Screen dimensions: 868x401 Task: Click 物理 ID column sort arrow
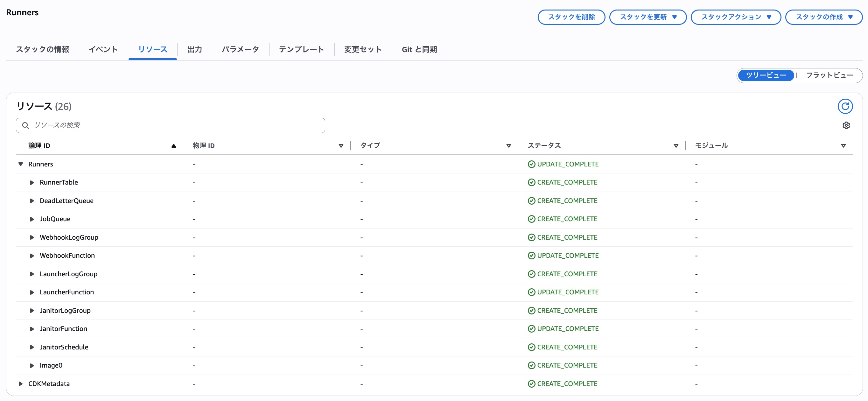click(341, 145)
